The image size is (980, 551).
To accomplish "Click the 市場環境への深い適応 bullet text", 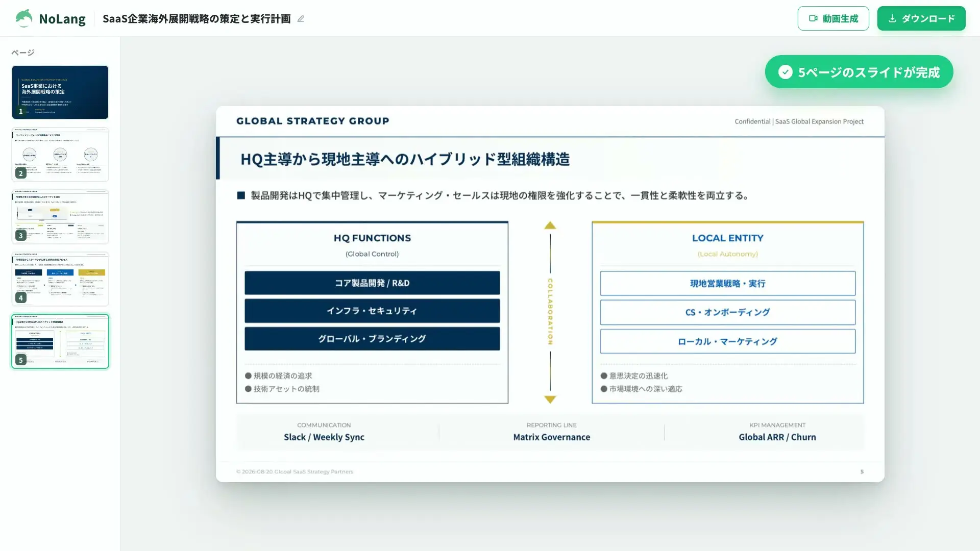I will [x=646, y=389].
